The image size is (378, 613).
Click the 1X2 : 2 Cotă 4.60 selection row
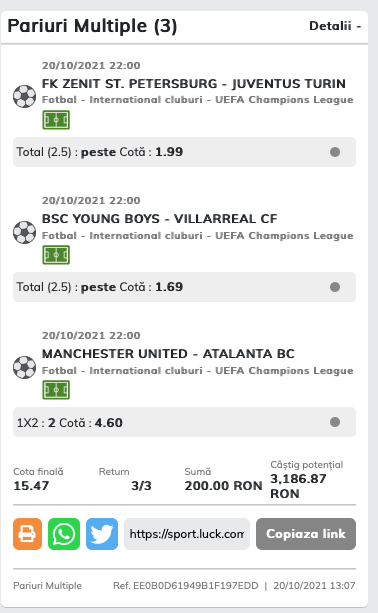[x=185, y=422]
